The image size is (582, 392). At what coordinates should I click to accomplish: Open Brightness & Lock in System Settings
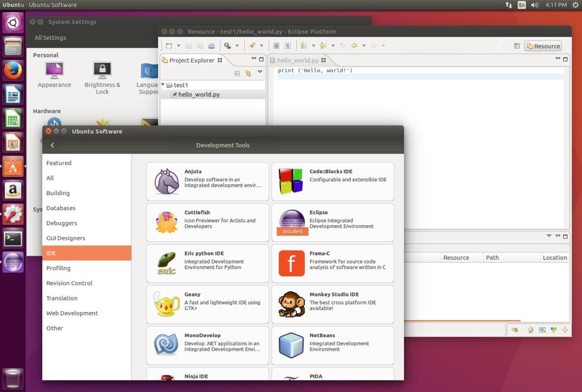pyautogui.click(x=102, y=78)
